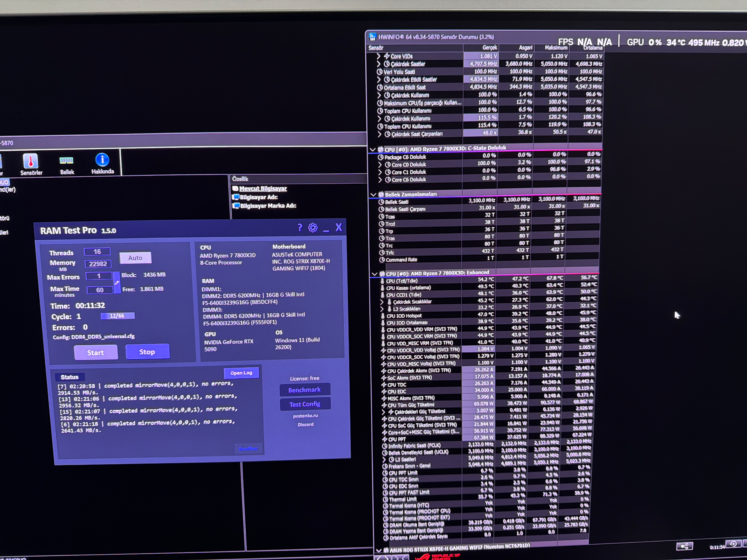The width and height of the screenshot is (747, 560).
Task: Open the RAM test log file
Action: [x=241, y=373]
